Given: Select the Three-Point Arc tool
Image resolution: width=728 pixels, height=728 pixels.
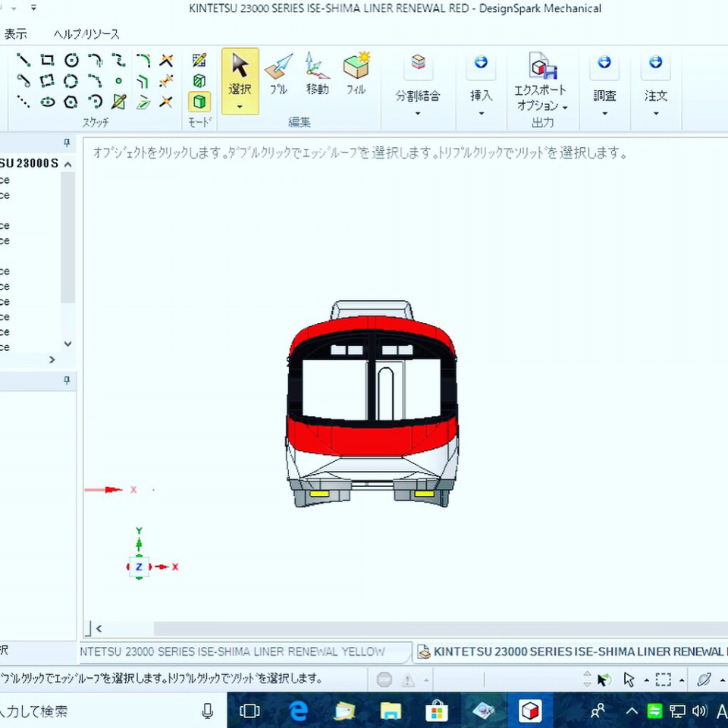Looking at the screenshot, I should tap(96, 81).
